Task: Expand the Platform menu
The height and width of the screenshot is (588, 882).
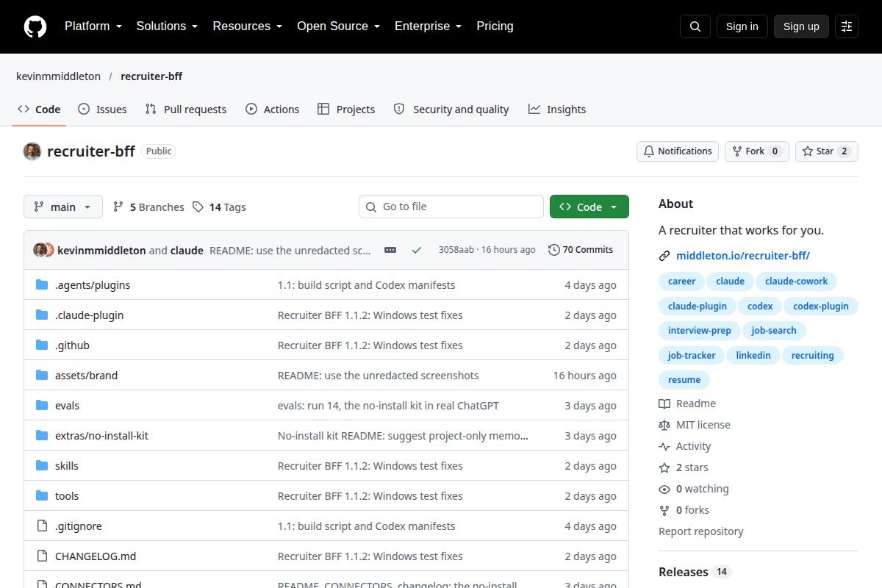Action: pyautogui.click(x=93, y=26)
